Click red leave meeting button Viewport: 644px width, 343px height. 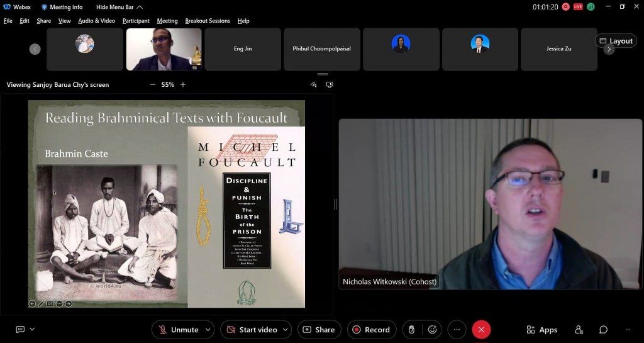click(481, 329)
